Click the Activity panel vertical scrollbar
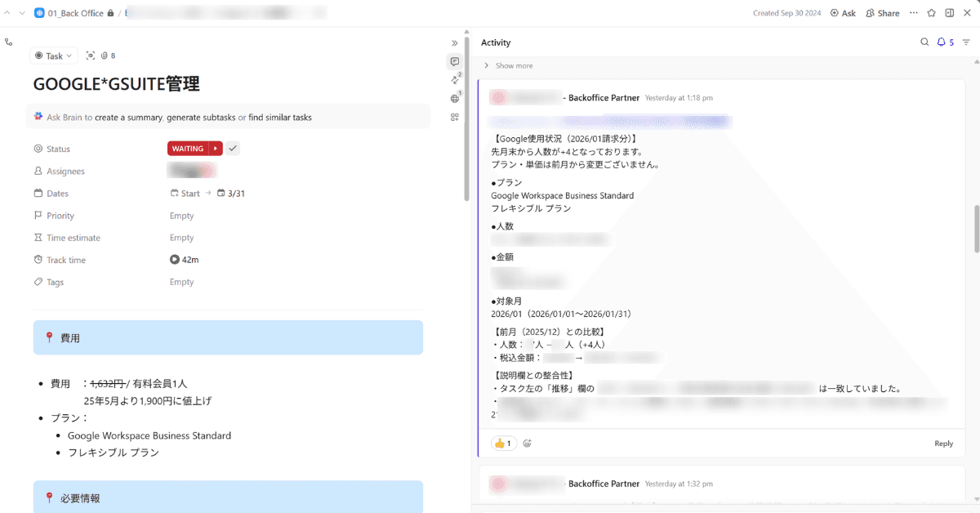 click(976, 229)
